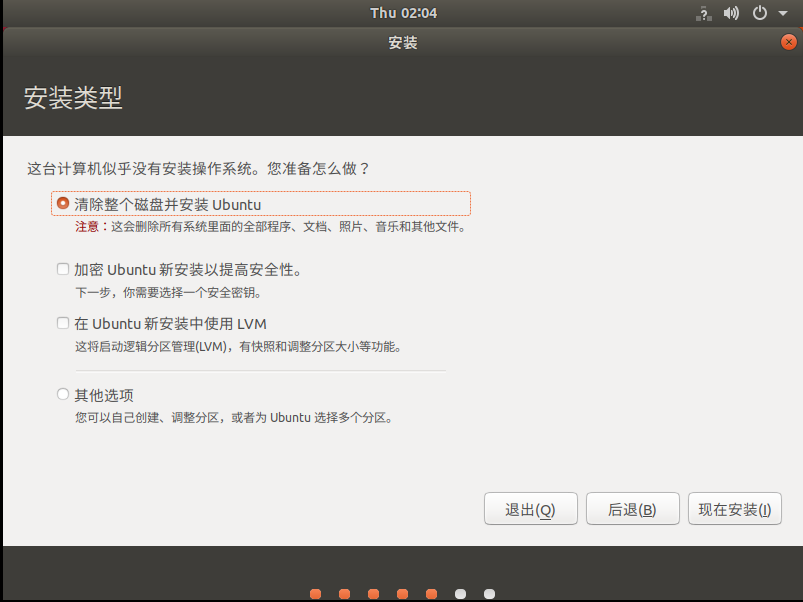This screenshot has height=602, width=803.
Task: Click the LVM description text about snapshots
Action: click(238, 347)
